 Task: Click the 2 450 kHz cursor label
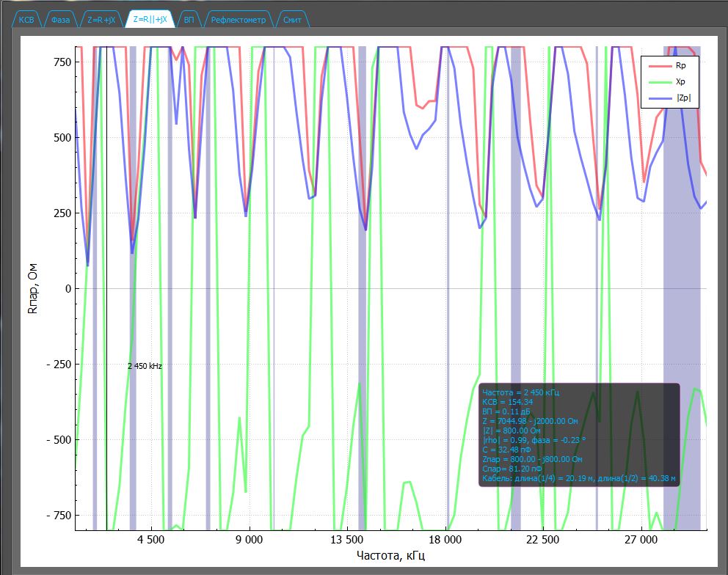pyautogui.click(x=145, y=366)
